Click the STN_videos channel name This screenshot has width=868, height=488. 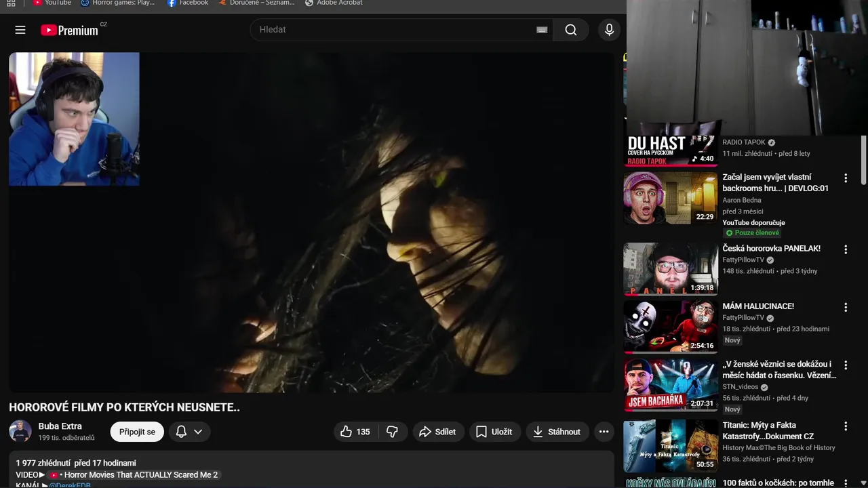pyautogui.click(x=741, y=387)
